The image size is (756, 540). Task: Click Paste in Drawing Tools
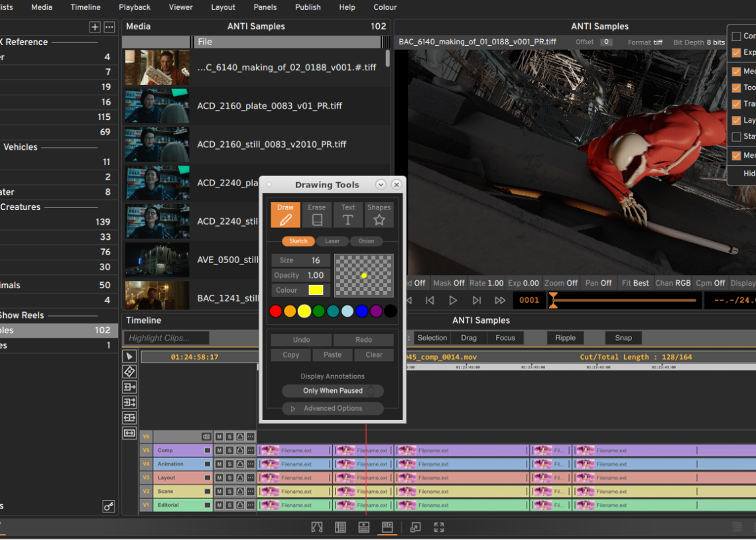click(x=332, y=354)
